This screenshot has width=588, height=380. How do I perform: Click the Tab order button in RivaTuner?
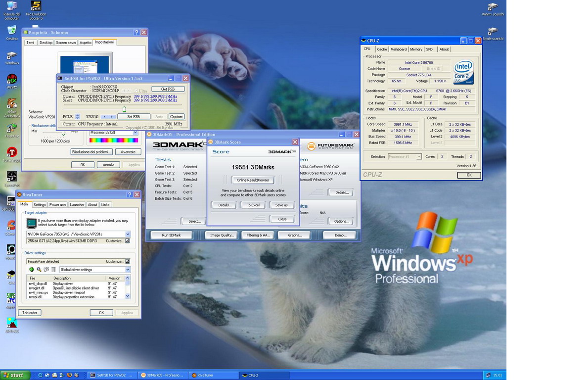tap(30, 313)
